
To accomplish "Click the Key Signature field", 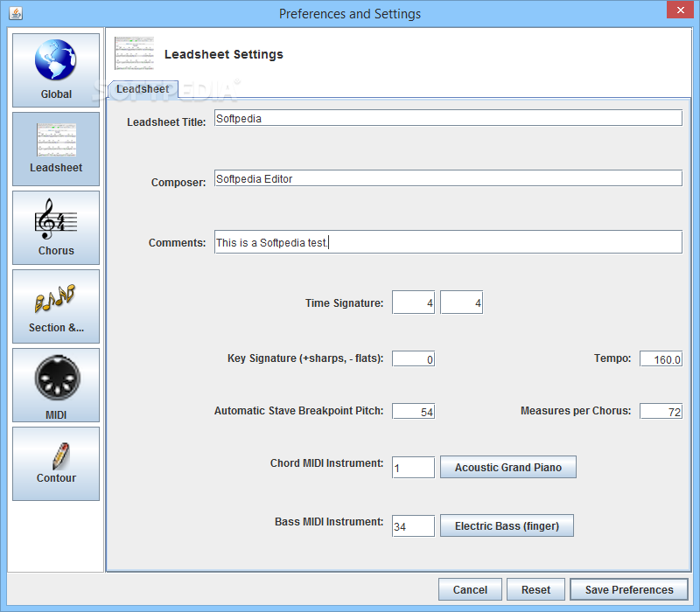I will [x=413, y=358].
